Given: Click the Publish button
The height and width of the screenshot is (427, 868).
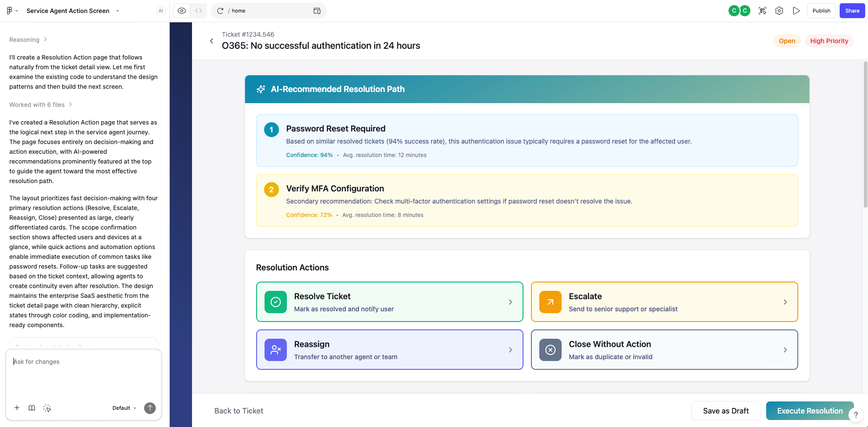Looking at the screenshot, I should 821,10.
